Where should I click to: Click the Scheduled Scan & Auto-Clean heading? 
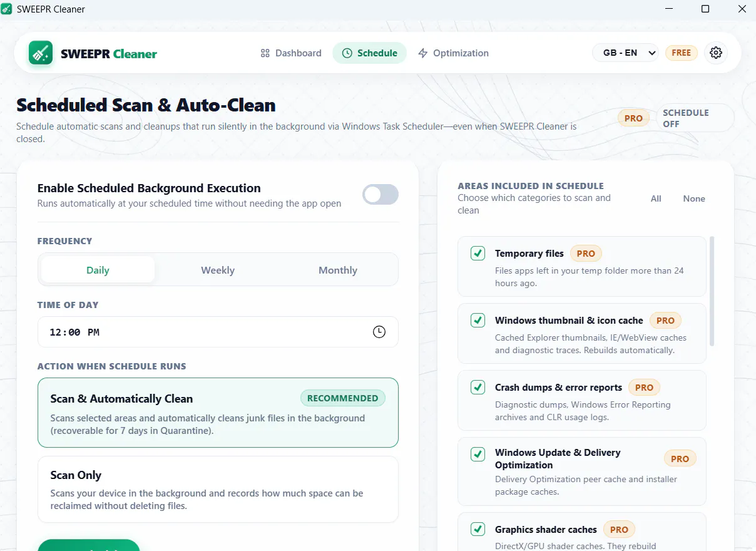[x=146, y=105]
